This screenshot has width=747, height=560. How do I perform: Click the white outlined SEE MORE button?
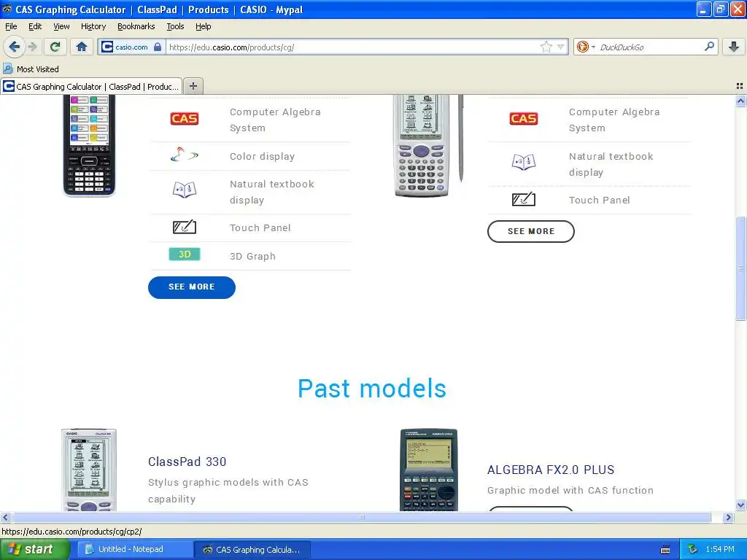click(531, 231)
